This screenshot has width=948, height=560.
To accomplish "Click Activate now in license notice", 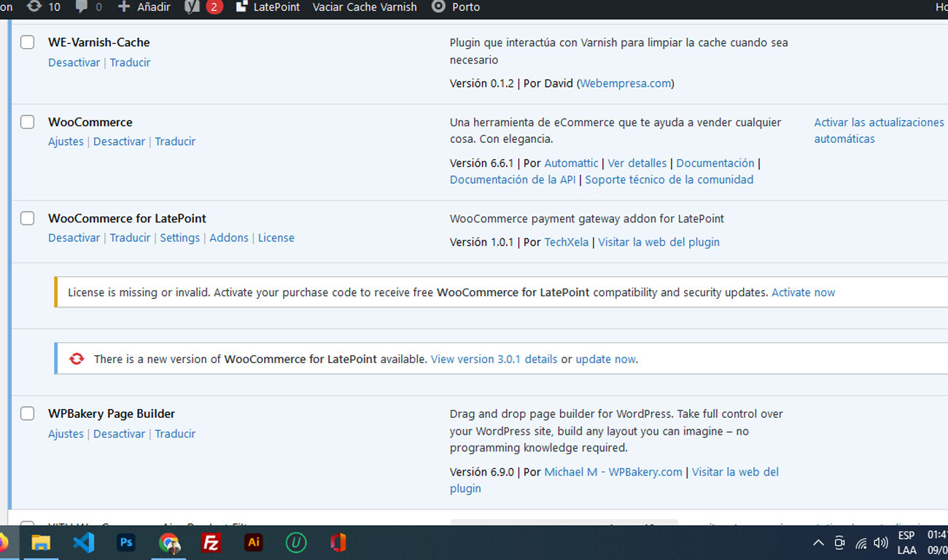I will (x=804, y=292).
